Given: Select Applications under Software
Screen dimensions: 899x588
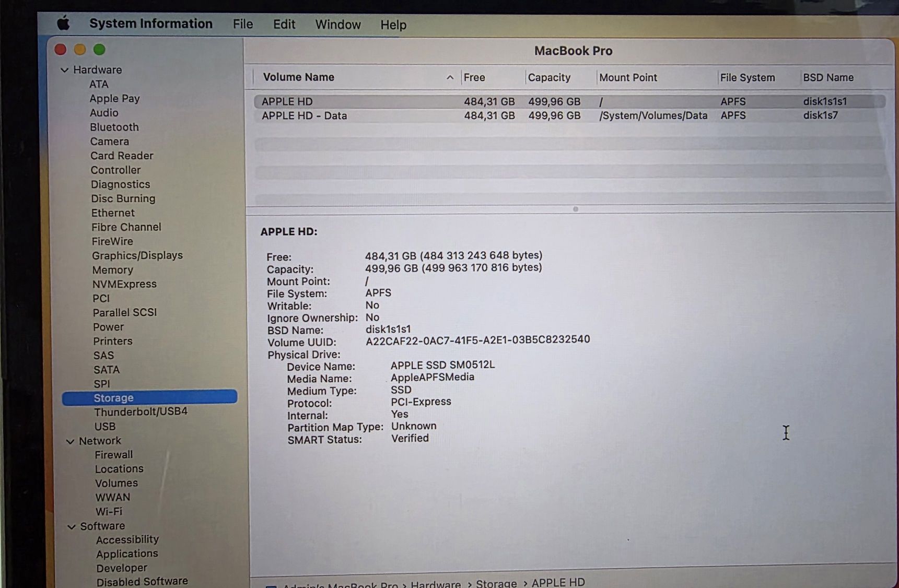Looking at the screenshot, I should click(127, 554).
